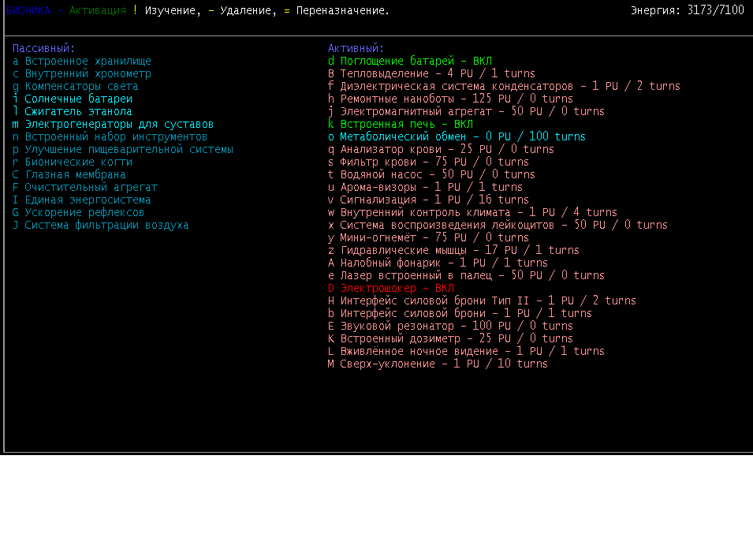
Task: Select 'Диэлектрическая система конденсаторов' row
Action: (x=504, y=87)
